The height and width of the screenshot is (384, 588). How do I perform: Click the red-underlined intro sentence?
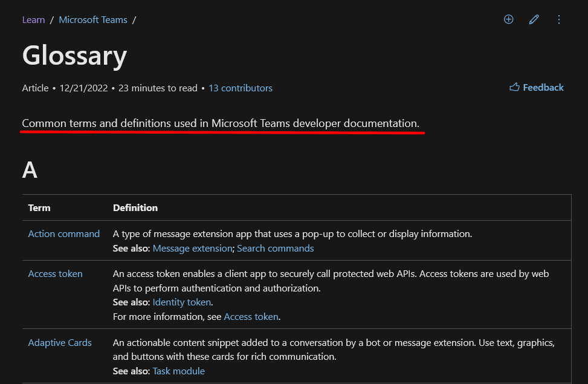[x=221, y=123]
